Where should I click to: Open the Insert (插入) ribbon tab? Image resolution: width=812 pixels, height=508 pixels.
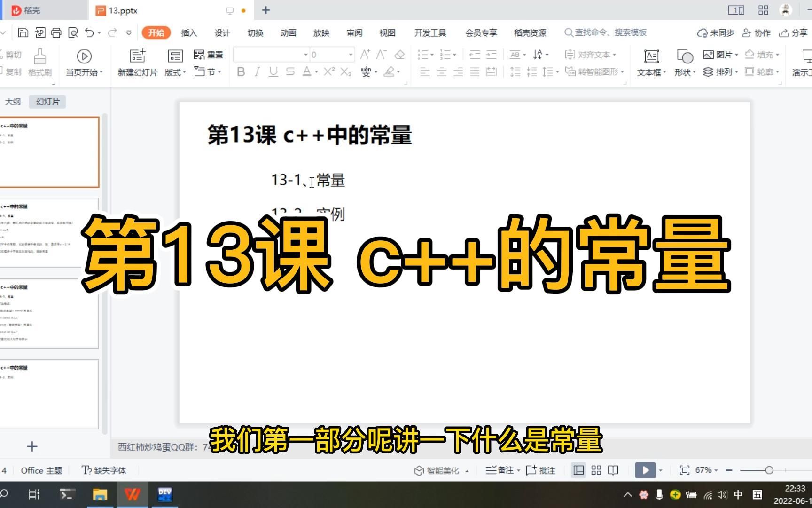click(x=189, y=32)
